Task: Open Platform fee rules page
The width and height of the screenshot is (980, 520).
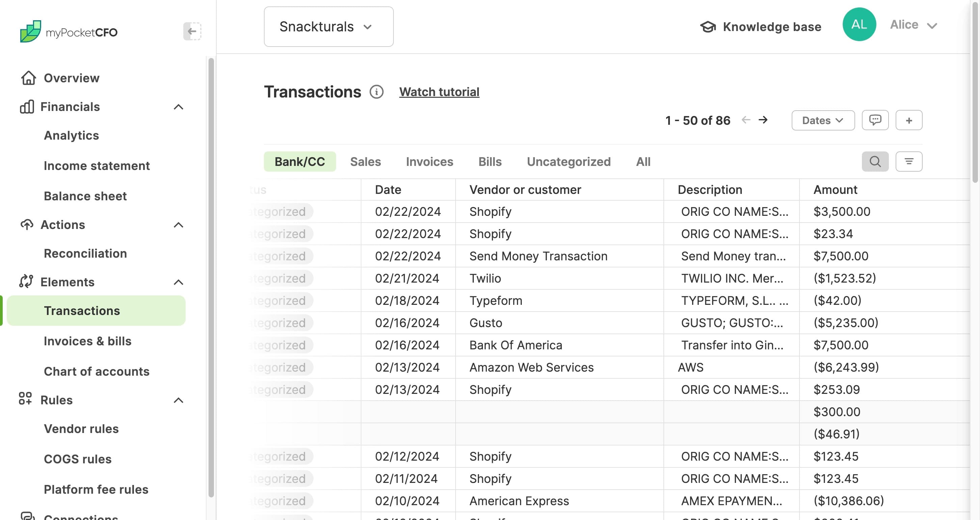Action: (x=96, y=490)
